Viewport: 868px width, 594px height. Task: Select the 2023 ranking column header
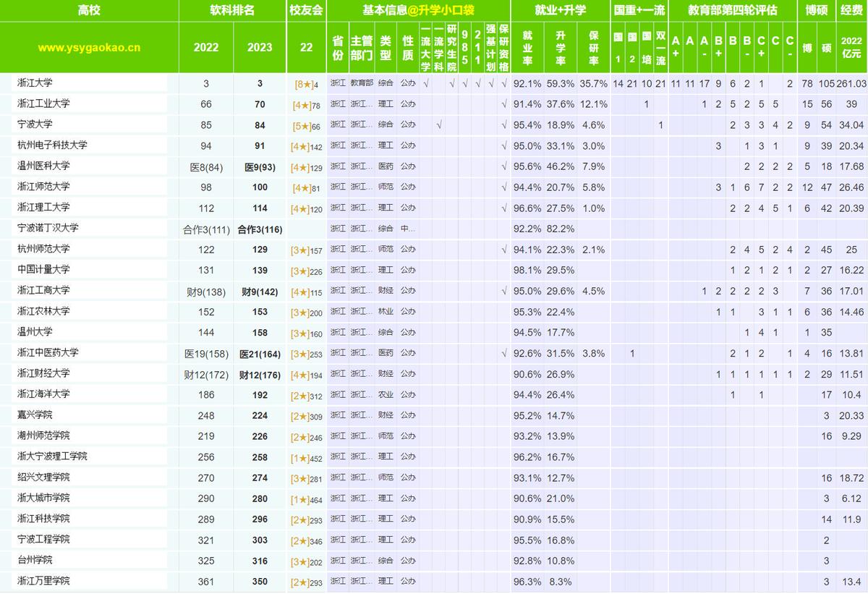click(259, 48)
